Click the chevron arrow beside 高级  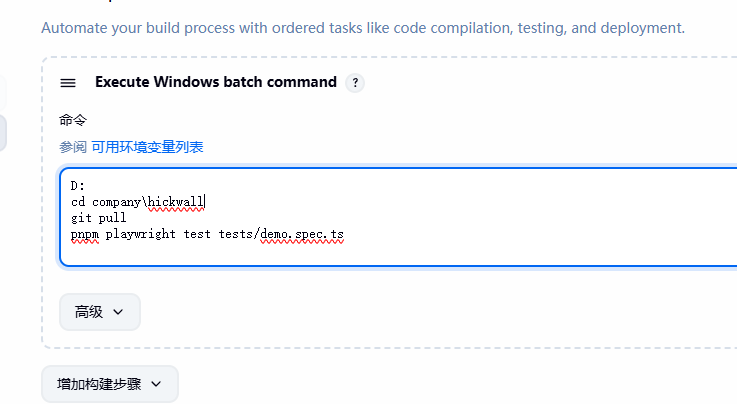[x=119, y=312]
